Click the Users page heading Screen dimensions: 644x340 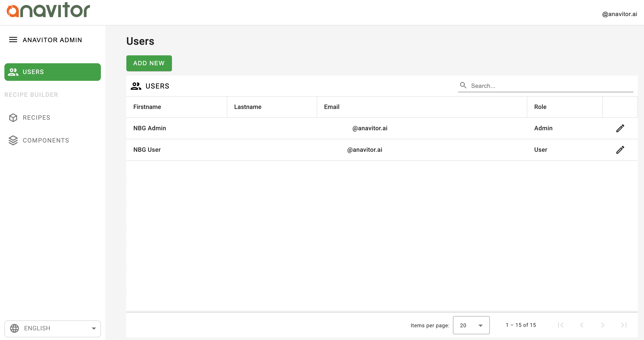[140, 41]
